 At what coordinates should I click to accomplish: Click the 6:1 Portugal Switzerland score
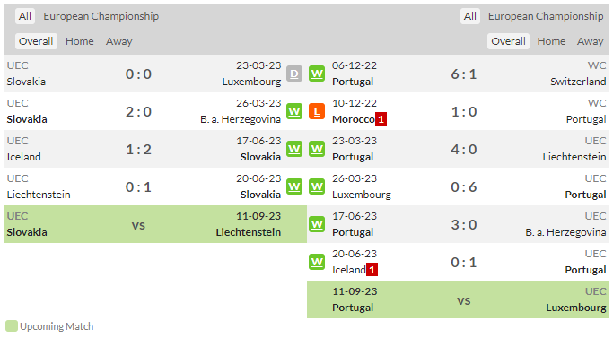pos(464,74)
